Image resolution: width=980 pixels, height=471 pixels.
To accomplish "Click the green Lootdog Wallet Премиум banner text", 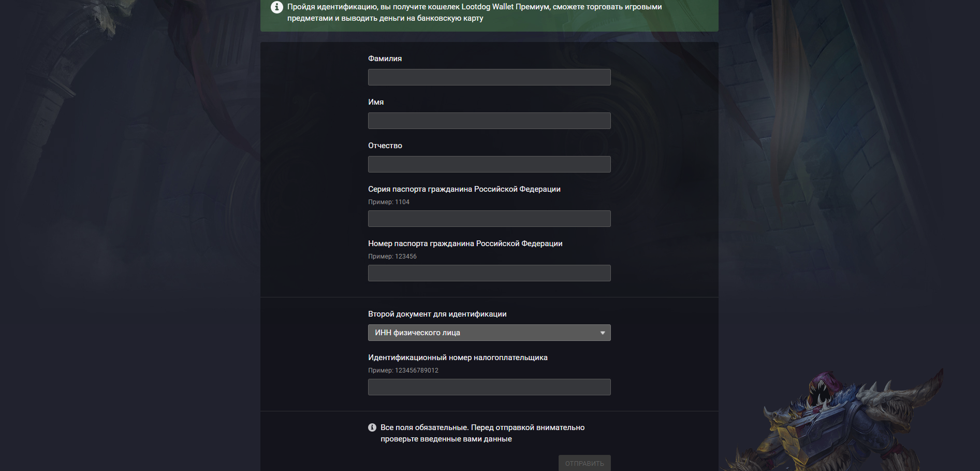I will (475, 12).
